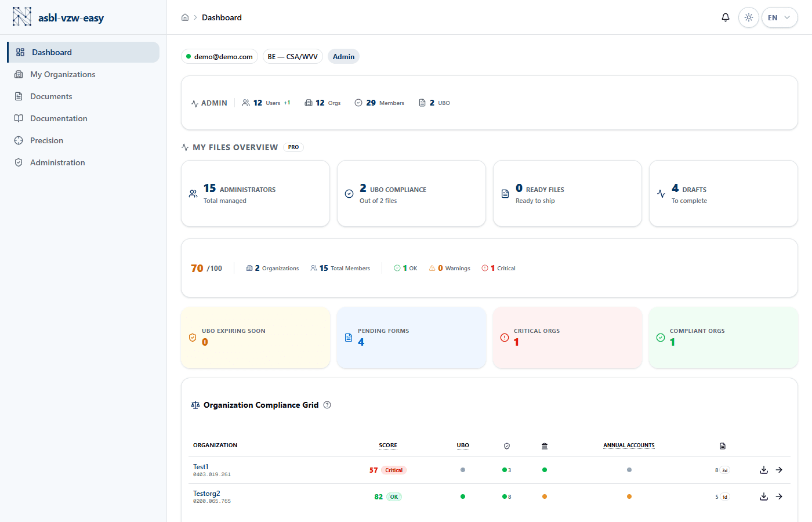Screen dimensions: 812x522
Task: Select Dashboard in the sidebar
Action: [x=84, y=52]
